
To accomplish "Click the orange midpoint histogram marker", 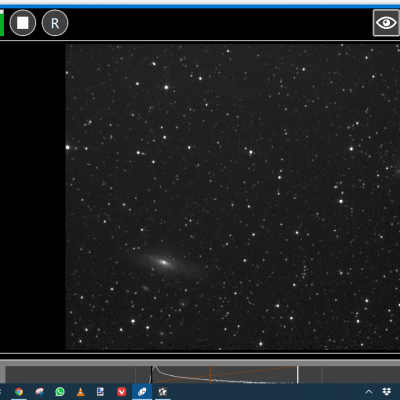I will coord(210,375).
